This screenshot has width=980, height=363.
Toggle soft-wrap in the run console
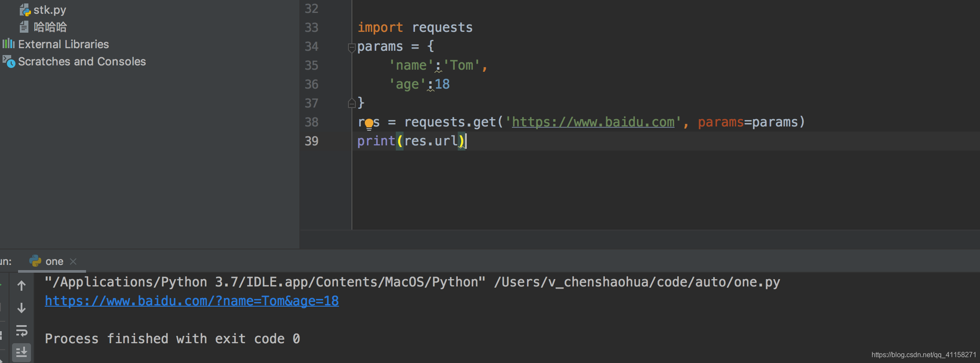coord(22,331)
